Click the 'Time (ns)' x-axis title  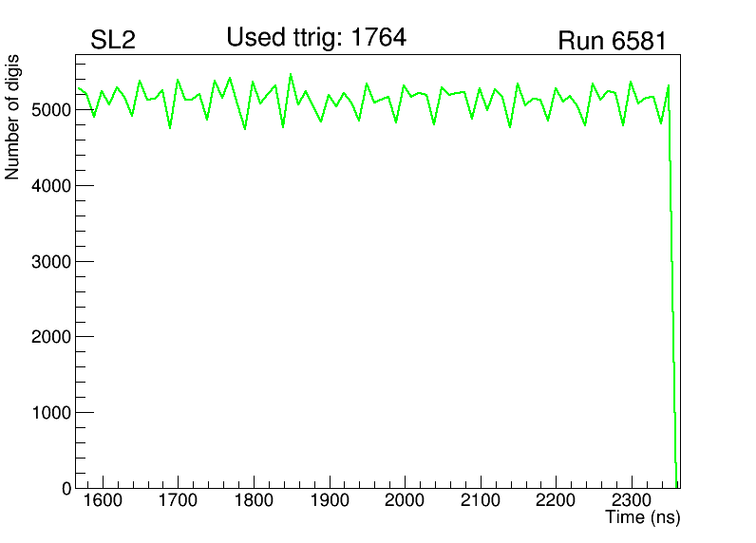[x=643, y=517]
